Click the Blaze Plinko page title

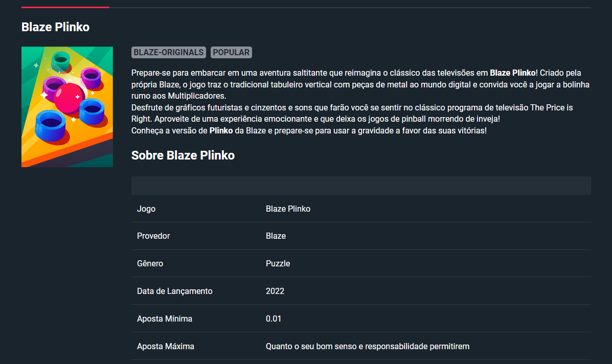pyautogui.click(x=55, y=27)
